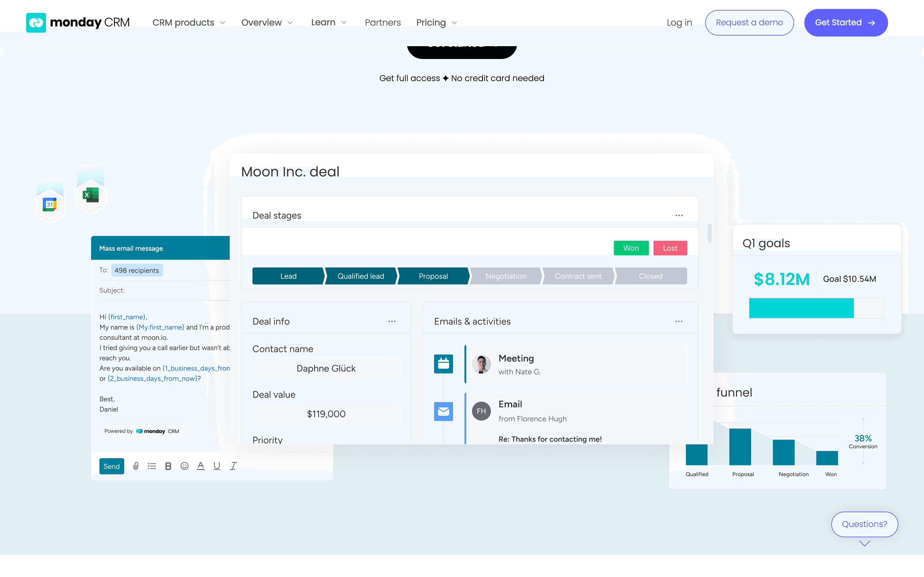Open the emoji picker in the email composer
This screenshot has height=577, width=924.
point(184,466)
